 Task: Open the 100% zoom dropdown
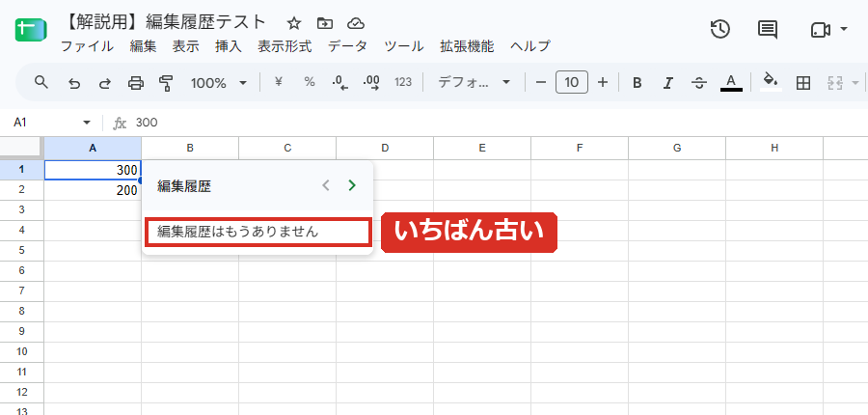tap(219, 83)
